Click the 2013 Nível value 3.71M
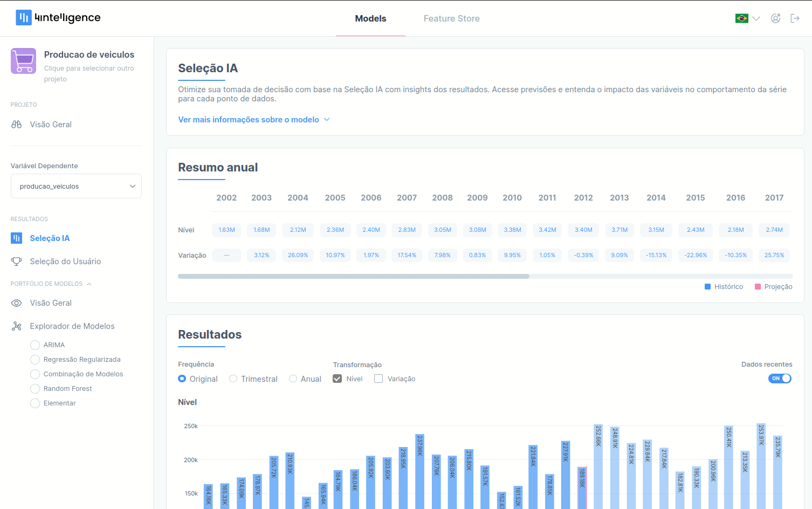The width and height of the screenshot is (812, 509). (x=620, y=230)
